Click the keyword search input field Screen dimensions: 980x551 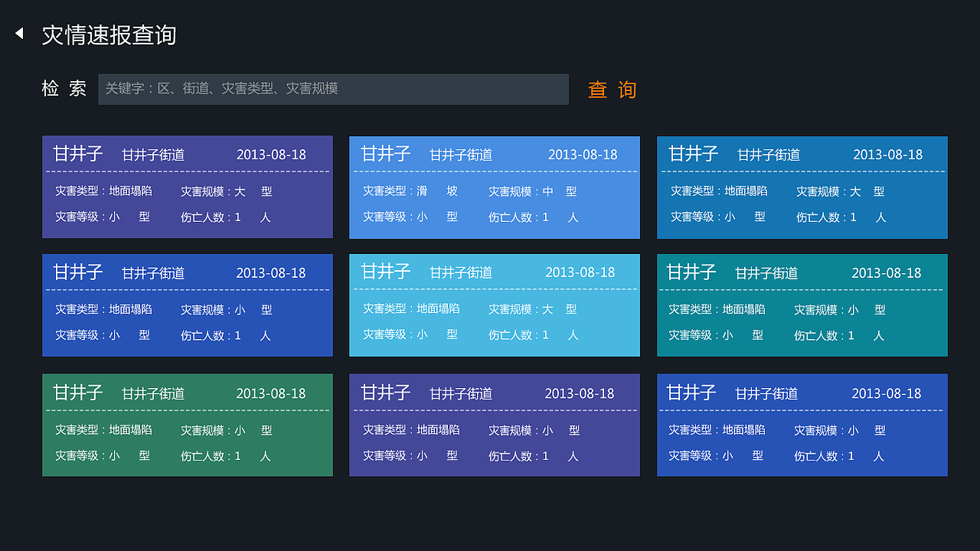pyautogui.click(x=333, y=89)
